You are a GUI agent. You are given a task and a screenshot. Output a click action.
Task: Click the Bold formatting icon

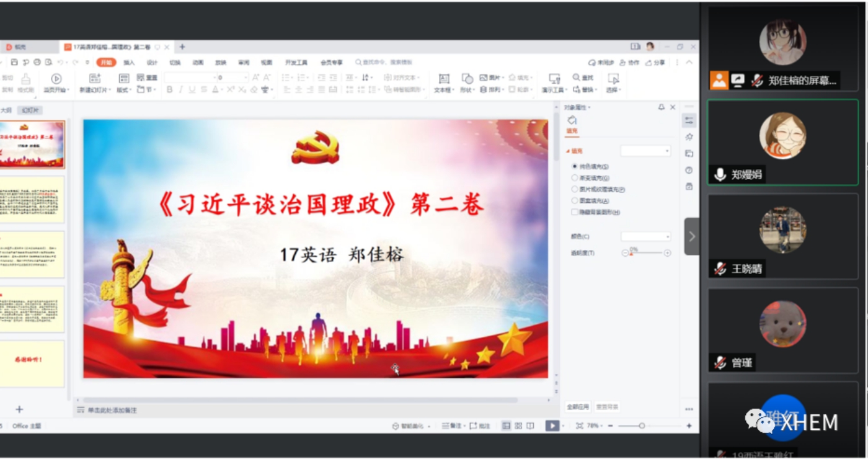169,90
